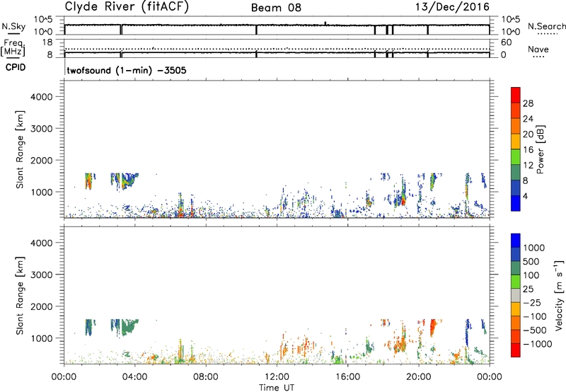Image resolution: width=566 pixels, height=392 pixels.
Task: Select the 'Freq. [MHz]' axis label
Action: [13, 47]
